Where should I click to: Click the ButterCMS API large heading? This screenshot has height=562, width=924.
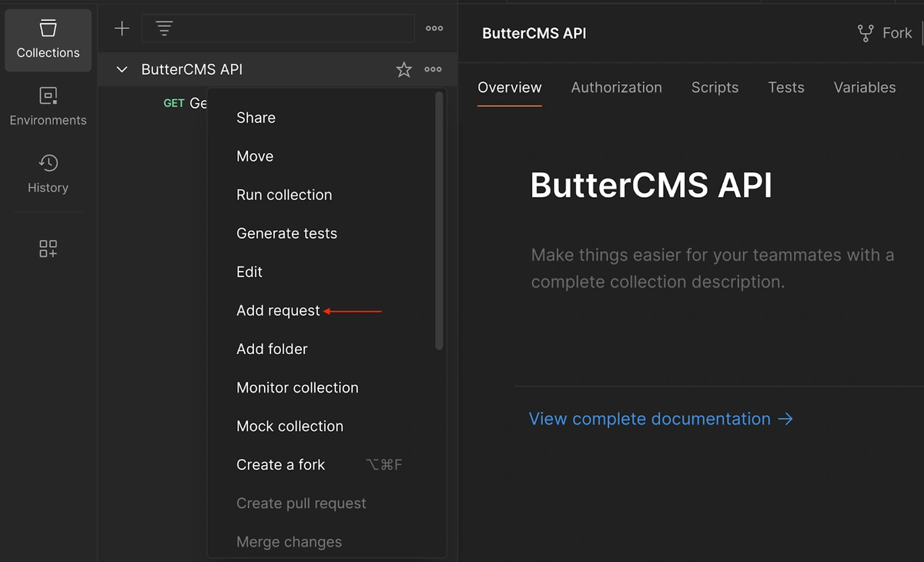point(651,185)
